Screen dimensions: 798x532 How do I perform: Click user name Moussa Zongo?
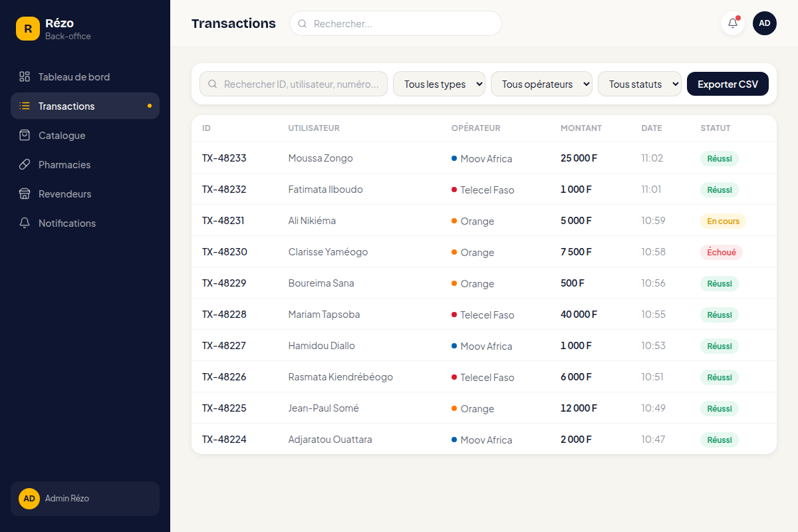click(x=321, y=158)
